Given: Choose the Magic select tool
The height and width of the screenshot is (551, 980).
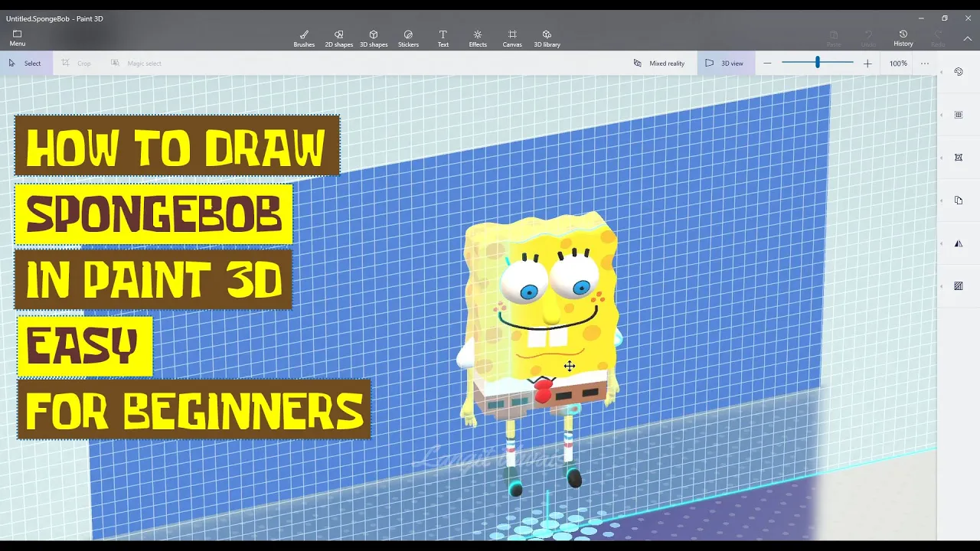Looking at the screenshot, I should coord(136,64).
